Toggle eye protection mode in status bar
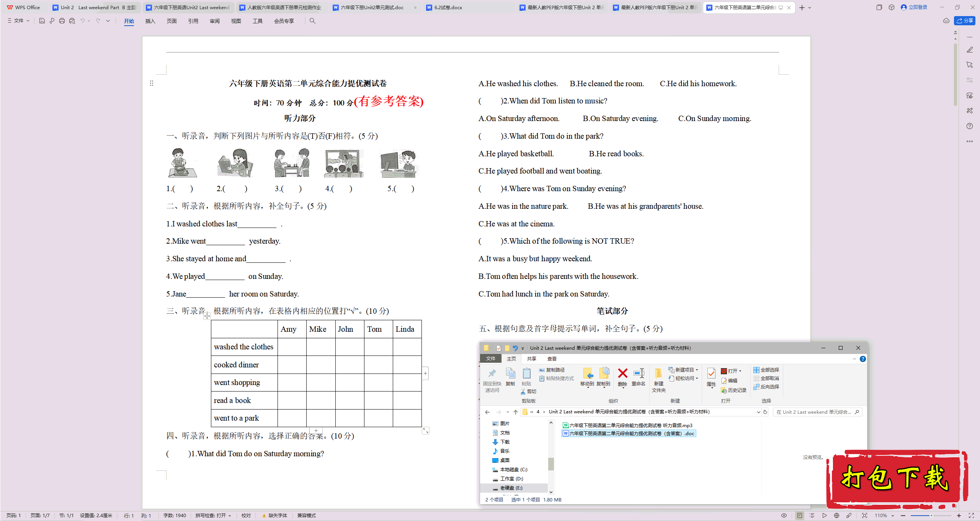This screenshot has width=980, height=521. (x=784, y=516)
